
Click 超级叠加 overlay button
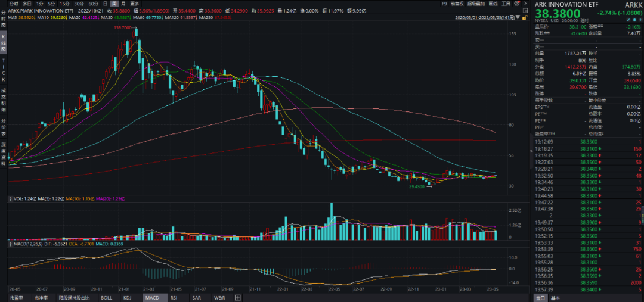pos(476,4)
